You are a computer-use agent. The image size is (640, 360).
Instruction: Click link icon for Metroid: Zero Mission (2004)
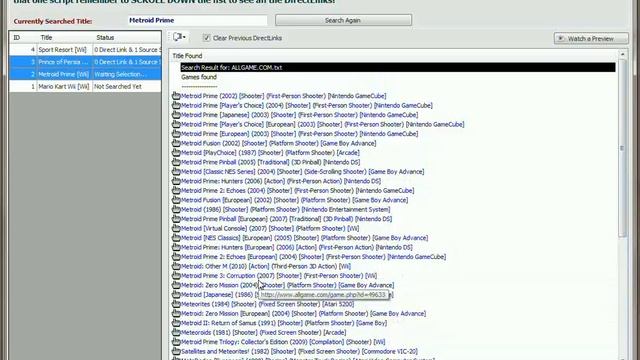pyautogui.click(x=176, y=285)
